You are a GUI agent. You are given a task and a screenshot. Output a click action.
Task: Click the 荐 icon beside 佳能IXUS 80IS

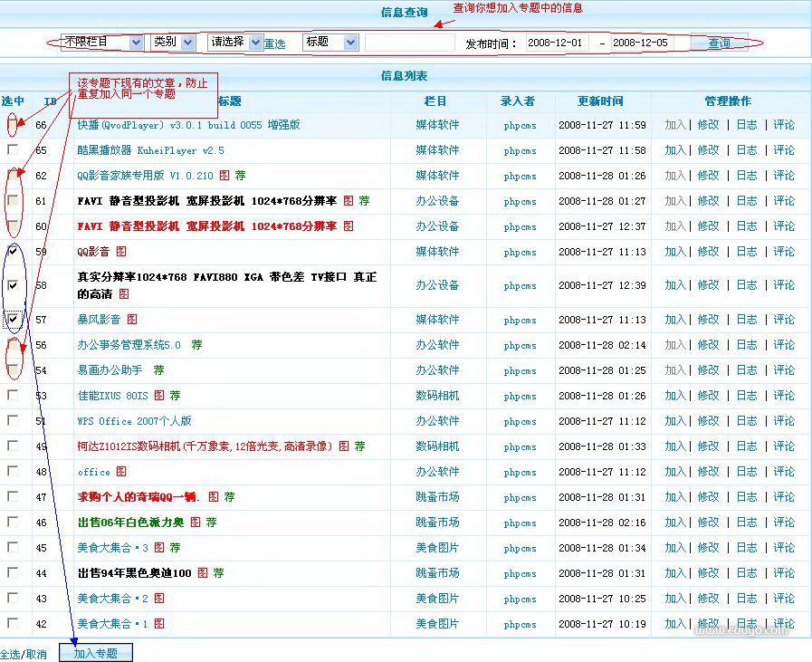[175, 396]
